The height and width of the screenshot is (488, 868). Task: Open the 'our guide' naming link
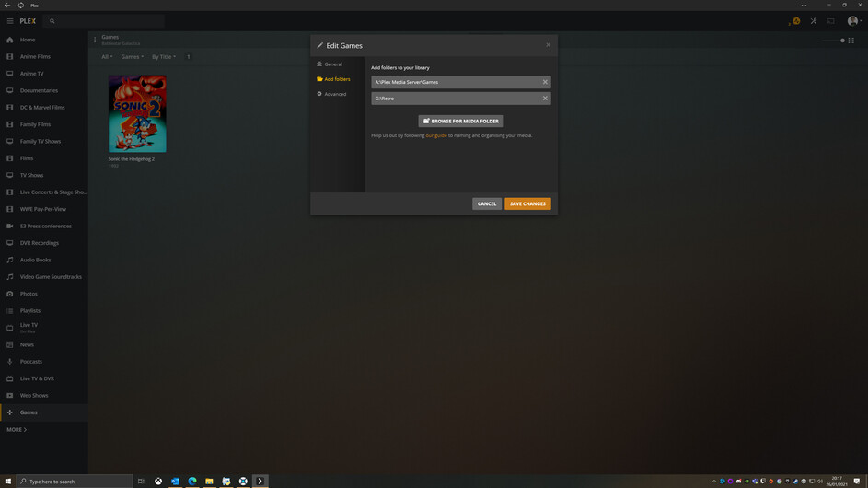(436, 135)
